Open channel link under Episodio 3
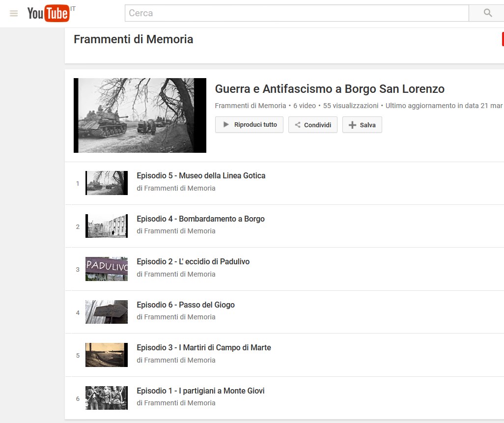 point(180,360)
